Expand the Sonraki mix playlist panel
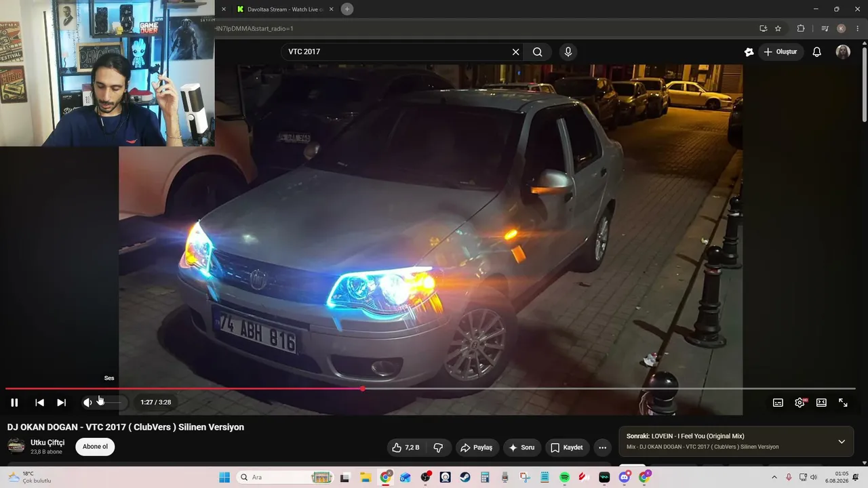The width and height of the screenshot is (868, 488). [x=842, y=442]
